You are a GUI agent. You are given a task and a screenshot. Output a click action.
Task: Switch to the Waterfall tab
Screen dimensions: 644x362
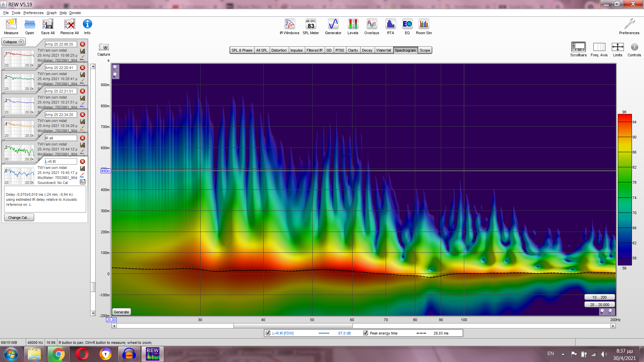pos(383,50)
